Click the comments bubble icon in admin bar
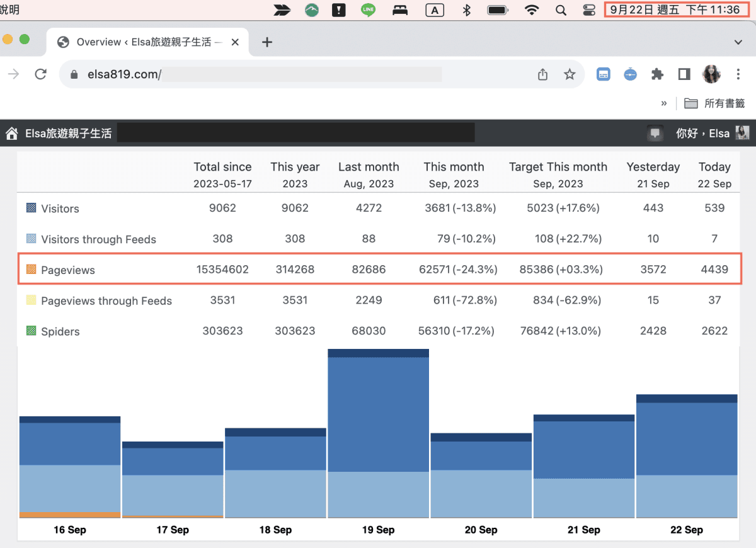The width and height of the screenshot is (756, 548). [x=655, y=134]
